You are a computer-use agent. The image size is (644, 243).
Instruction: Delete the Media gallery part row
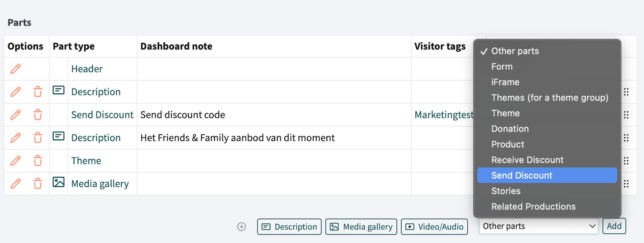(x=38, y=184)
